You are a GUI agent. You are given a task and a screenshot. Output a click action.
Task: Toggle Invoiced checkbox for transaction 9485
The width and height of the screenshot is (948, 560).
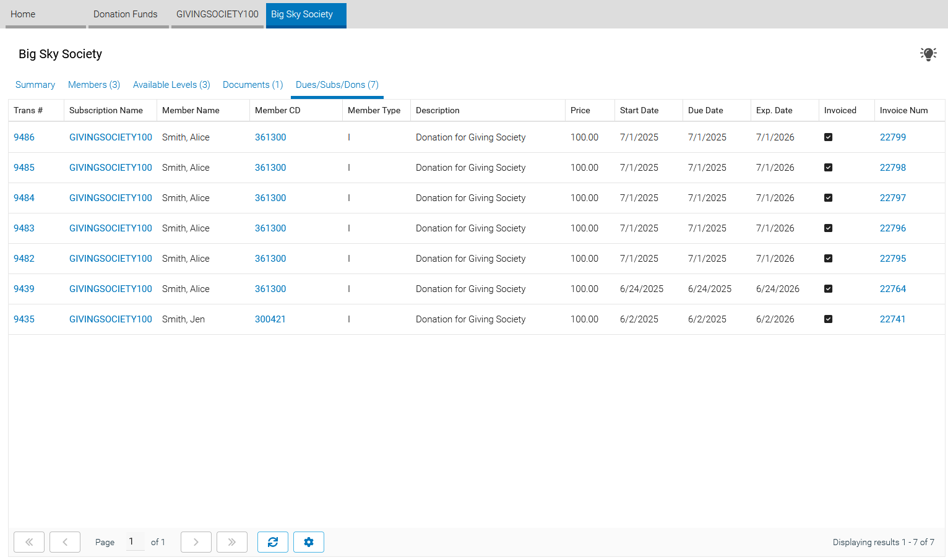tap(828, 168)
